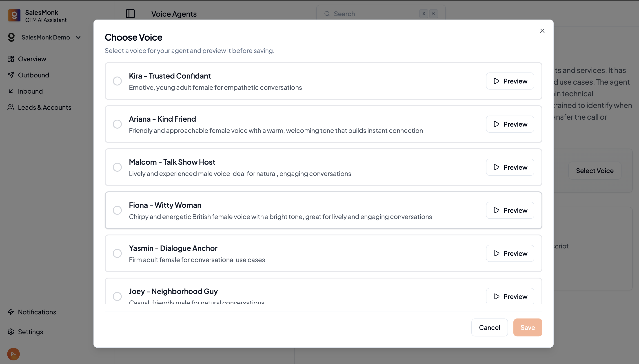Image resolution: width=639 pixels, height=364 pixels.
Task: Close the Choose Voice dialog
Action: click(542, 31)
